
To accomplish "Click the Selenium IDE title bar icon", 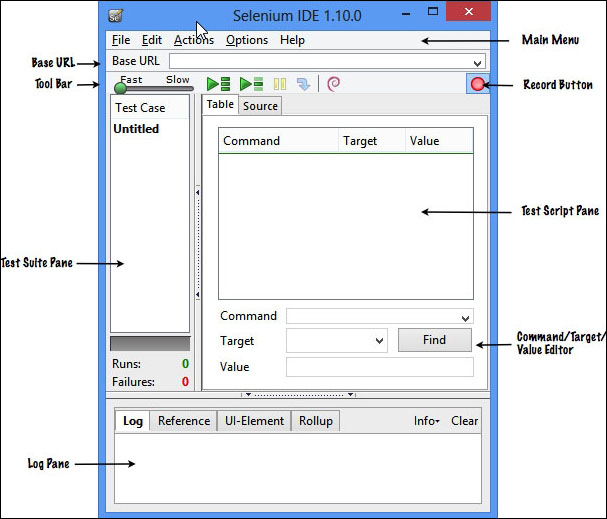I will coord(116,16).
